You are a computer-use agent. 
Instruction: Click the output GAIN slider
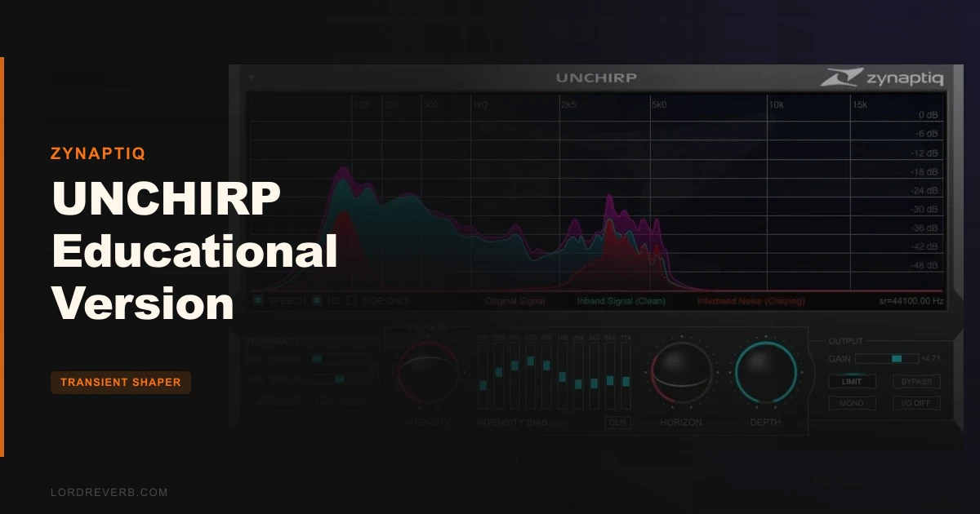[886, 358]
